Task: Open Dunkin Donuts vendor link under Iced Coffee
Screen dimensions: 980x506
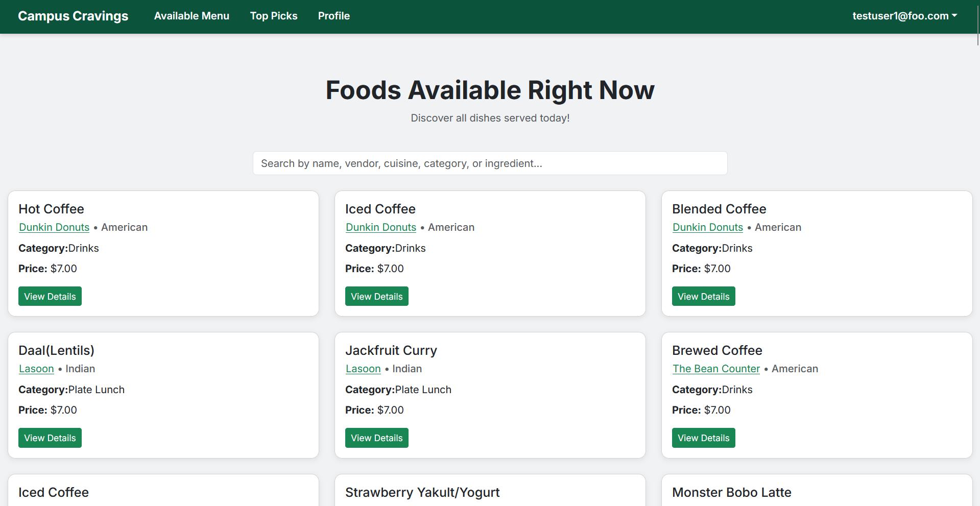Action: point(381,227)
